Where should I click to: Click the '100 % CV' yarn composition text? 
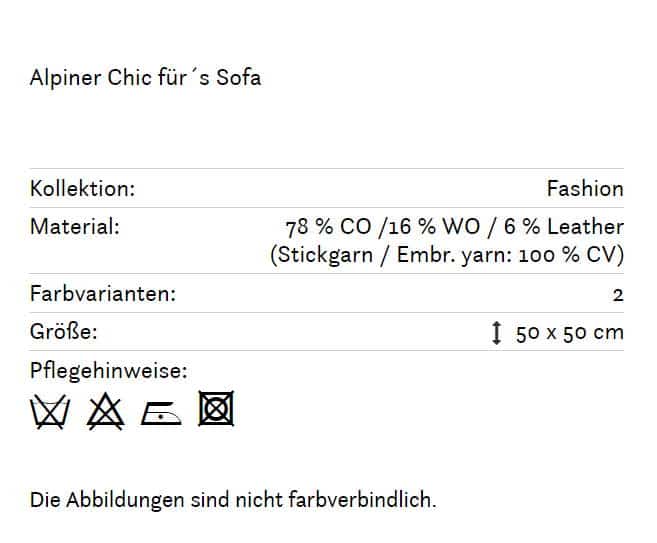click(x=571, y=255)
